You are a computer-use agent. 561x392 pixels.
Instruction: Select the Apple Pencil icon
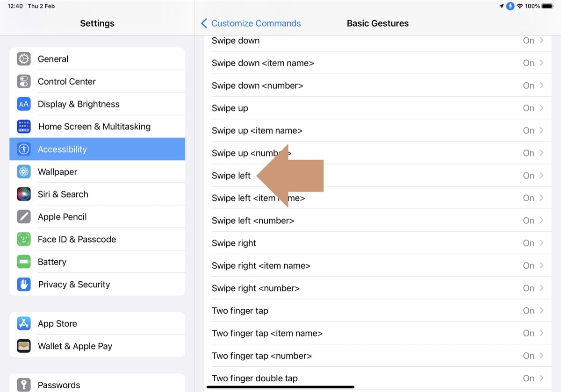pyautogui.click(x=23, y=216)
